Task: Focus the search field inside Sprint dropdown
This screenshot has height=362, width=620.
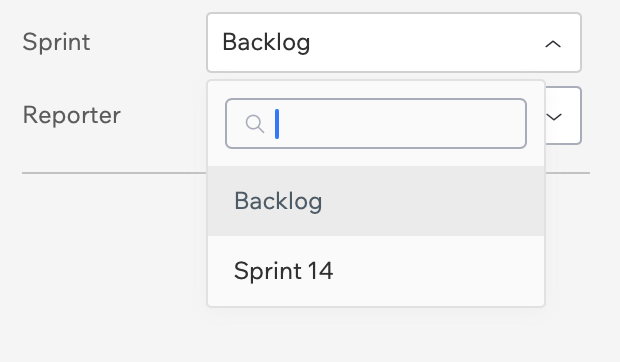Action: point(376,124)
